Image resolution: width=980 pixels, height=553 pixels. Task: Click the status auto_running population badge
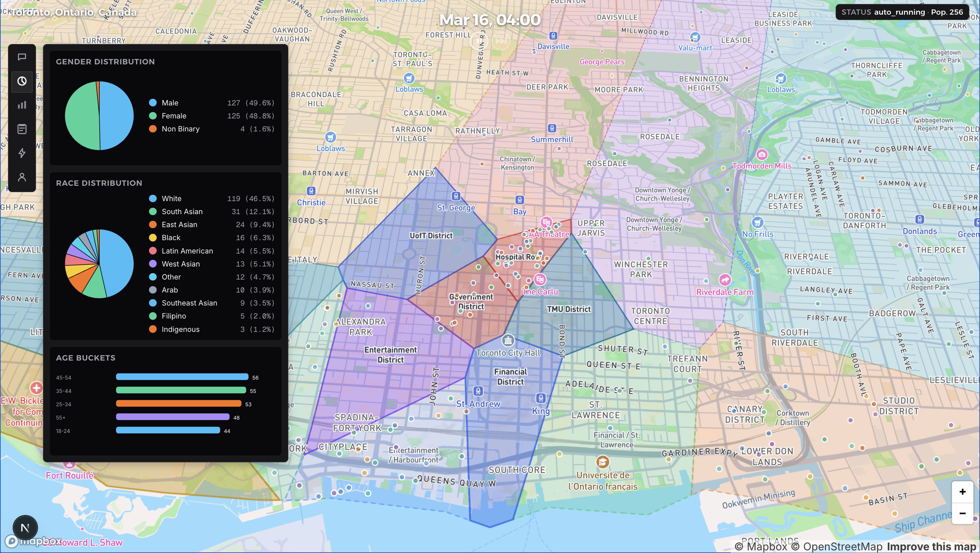902,12
